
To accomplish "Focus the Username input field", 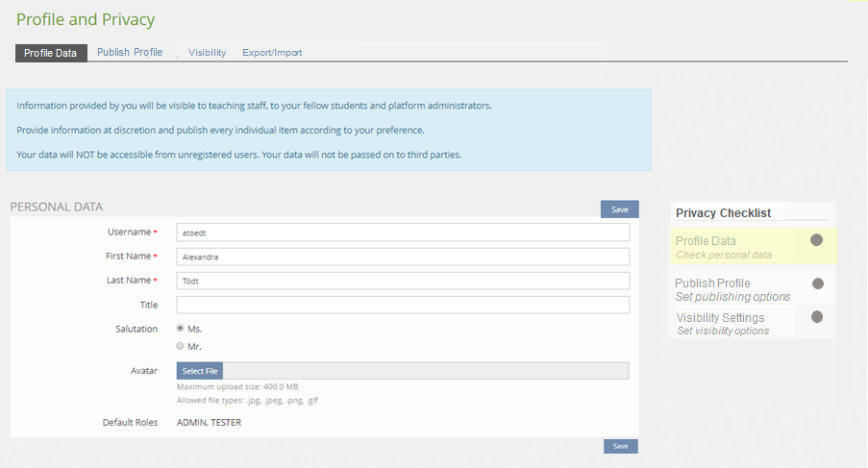I will 403,233.
